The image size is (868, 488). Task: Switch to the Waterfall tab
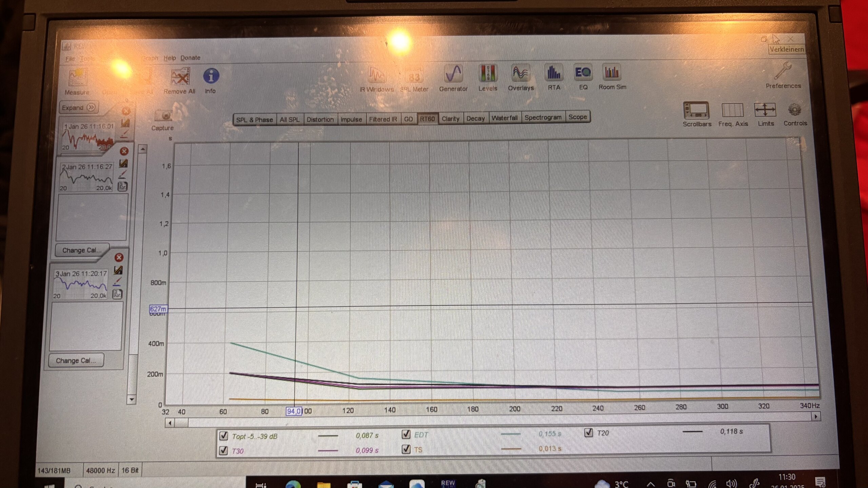(504, 118)
